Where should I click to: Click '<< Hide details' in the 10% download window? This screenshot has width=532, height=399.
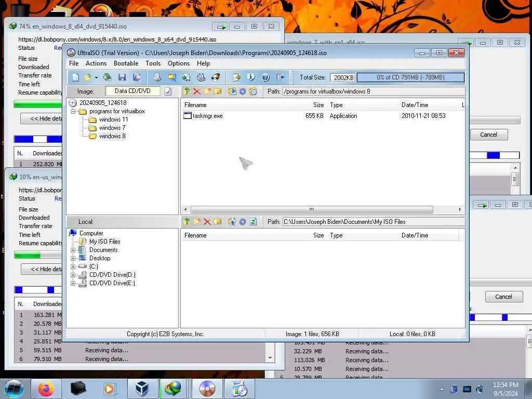tap(42, 269)
